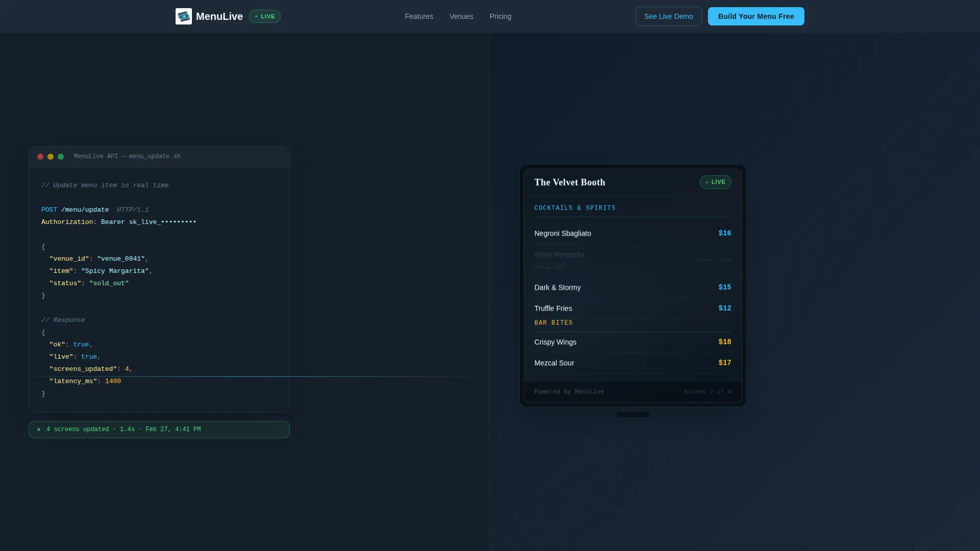Click the LIVE badge on Velvet Booth screen
This screenshot has width=980, height=551.
click(715, 182)
